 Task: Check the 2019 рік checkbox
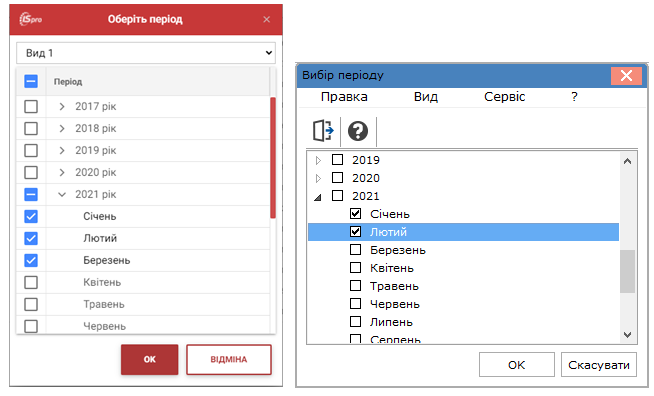point(31,150)
